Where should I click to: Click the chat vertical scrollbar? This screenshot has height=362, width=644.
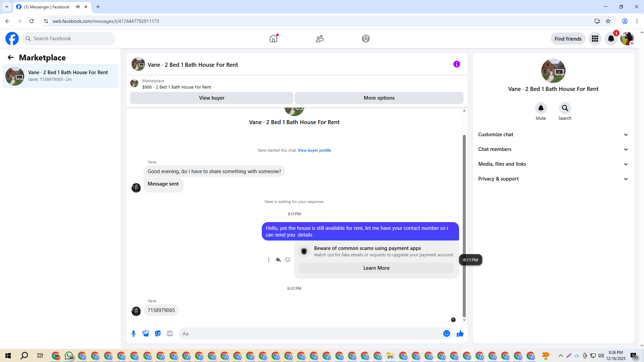[464, 226]
